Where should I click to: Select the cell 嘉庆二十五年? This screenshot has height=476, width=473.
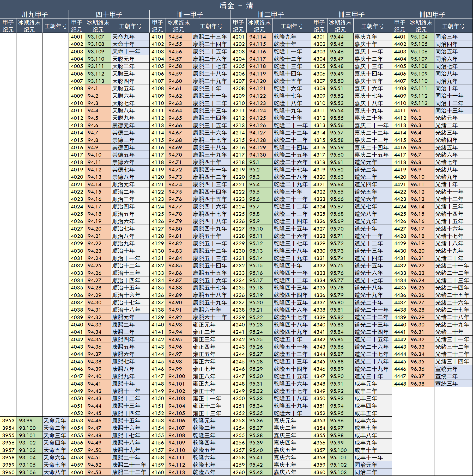(x=373, y=155)
